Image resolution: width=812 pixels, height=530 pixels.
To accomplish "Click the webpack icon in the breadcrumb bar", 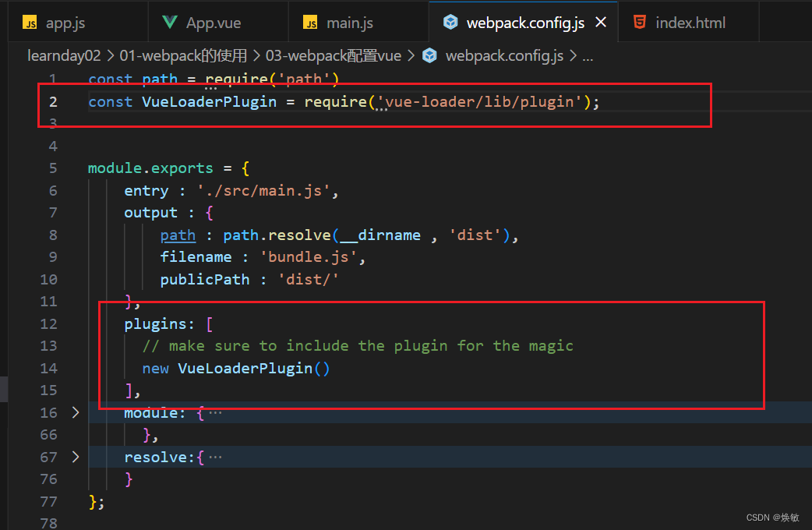I will tap(429, 55).
